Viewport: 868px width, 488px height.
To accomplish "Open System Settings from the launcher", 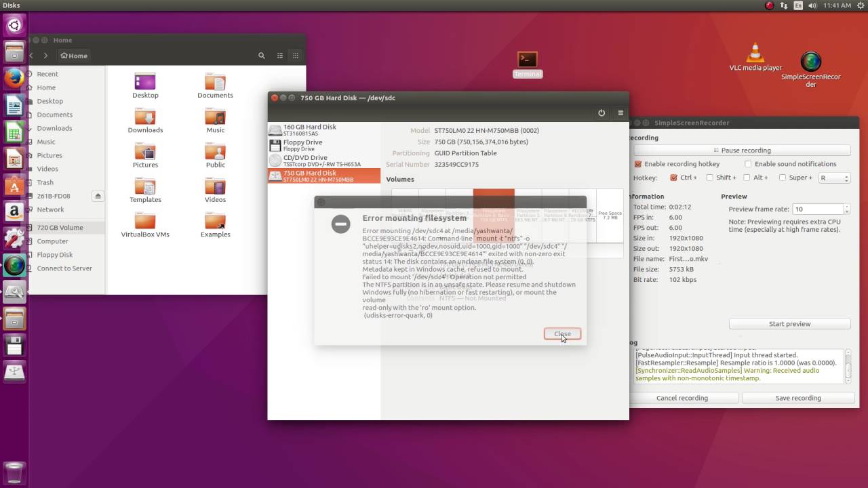I will pyautogui.click(x=14, y=239).
